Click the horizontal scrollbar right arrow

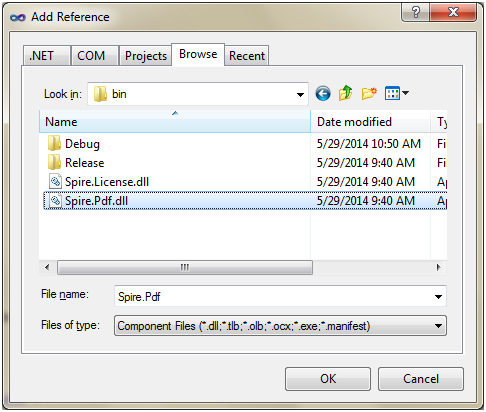[439, 267]
